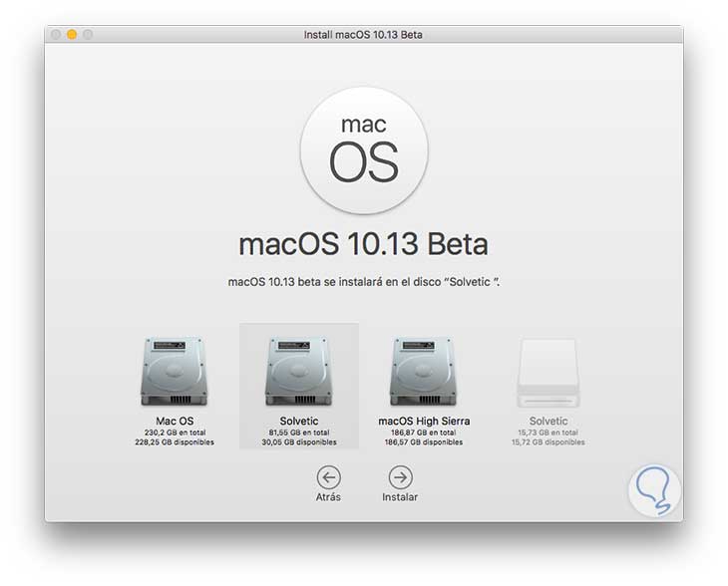The image size is (728, 586).
Task: Click "15,73 GB en total"
Action: [547, 433]
